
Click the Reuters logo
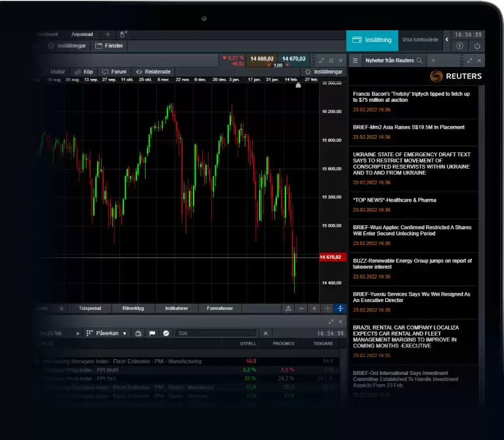point(456,76)
